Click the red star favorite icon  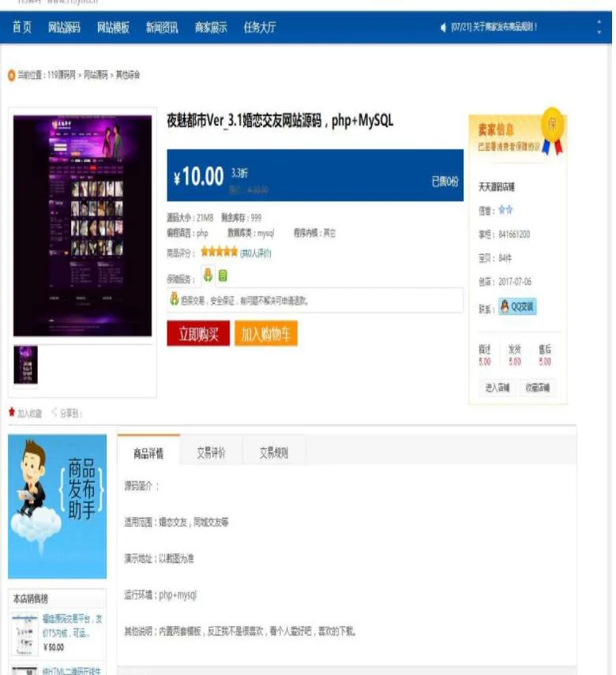pyautogui.click(x=12, y=412)
